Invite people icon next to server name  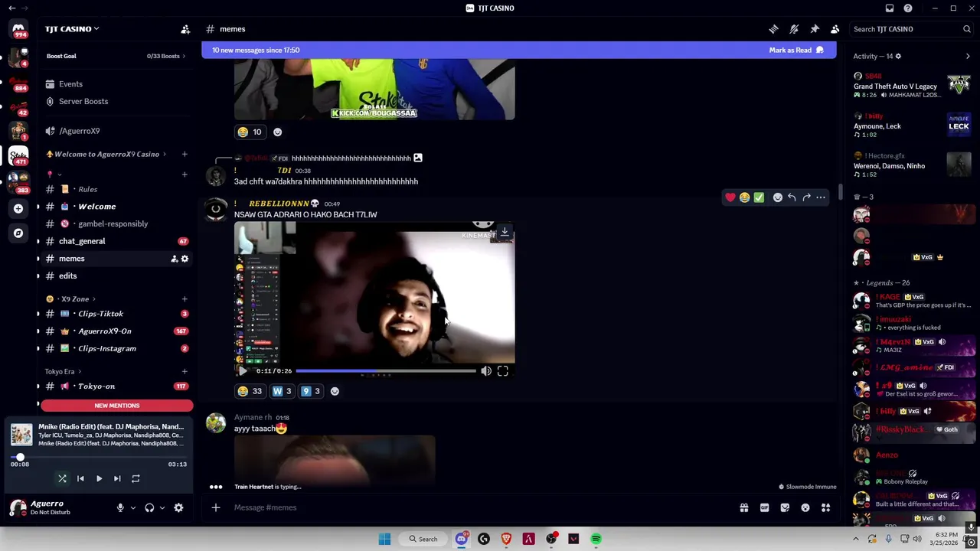(x=185, y=29)
